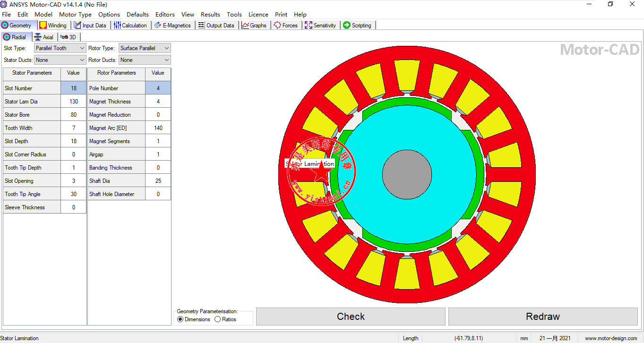
Task: Click the Magnet Segments label
Action: [x=110, y=141]
